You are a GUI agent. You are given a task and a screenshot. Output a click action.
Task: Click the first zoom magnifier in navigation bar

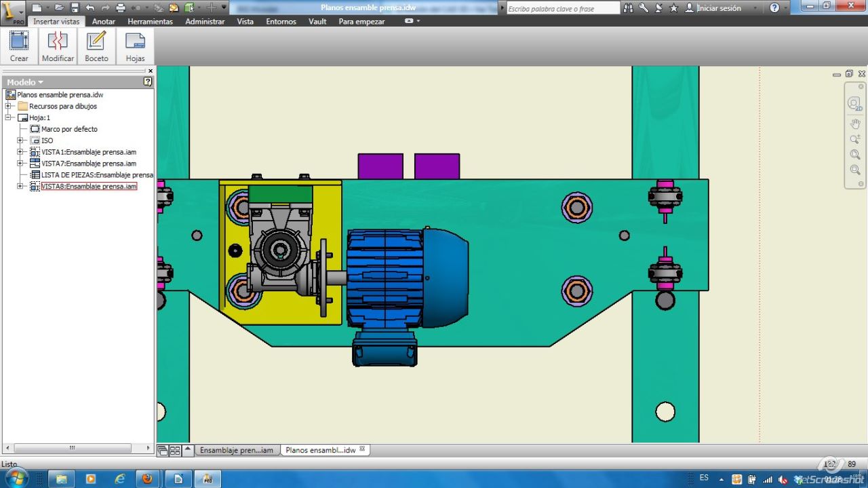pyautogui.click(x=855, y=139)
